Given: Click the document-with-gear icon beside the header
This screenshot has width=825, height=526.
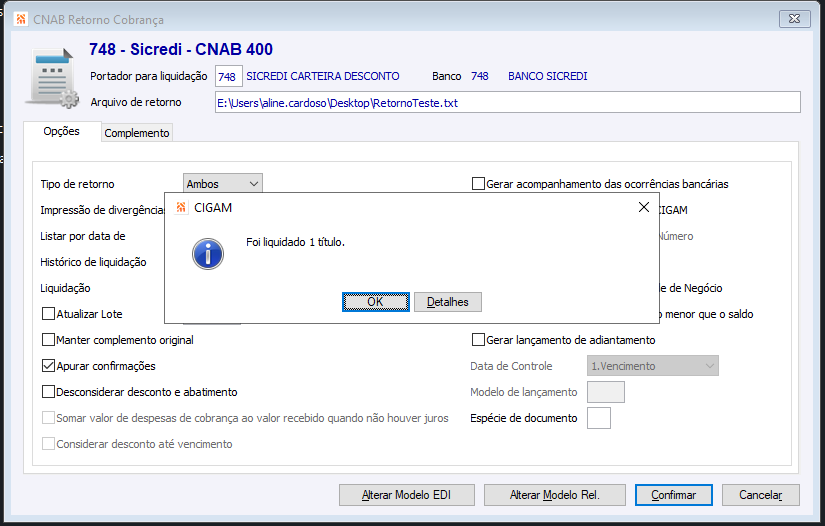Looking at the screenshot, I should pyautogui.click(x=52, y=78).
